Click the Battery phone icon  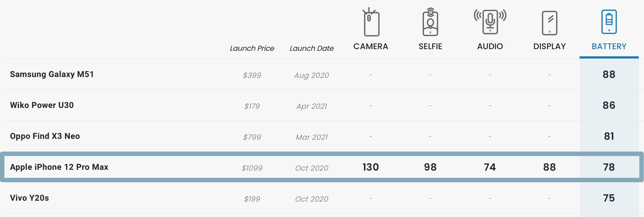(609, 22)
